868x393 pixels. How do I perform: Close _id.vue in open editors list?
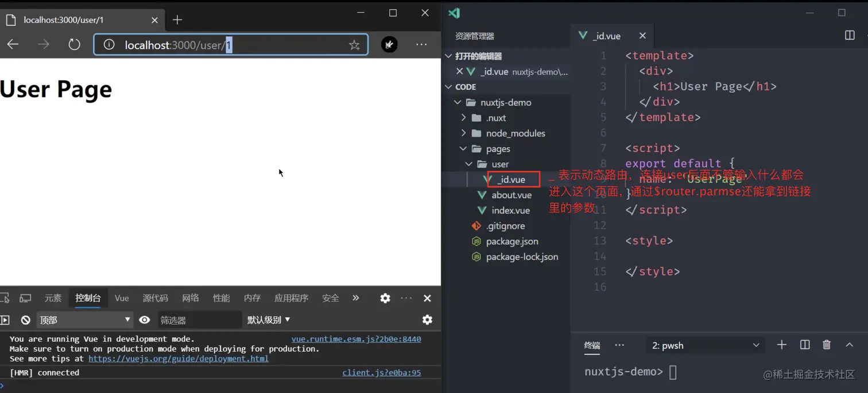click(459, 72)
